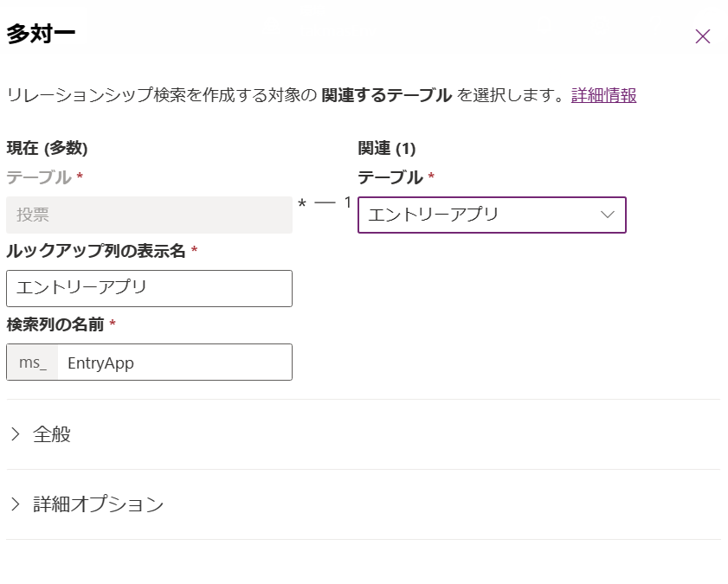728x584 pixels.
Task: Open the related table combo box showing エントリーアプリ
Action: pos(480,215)
